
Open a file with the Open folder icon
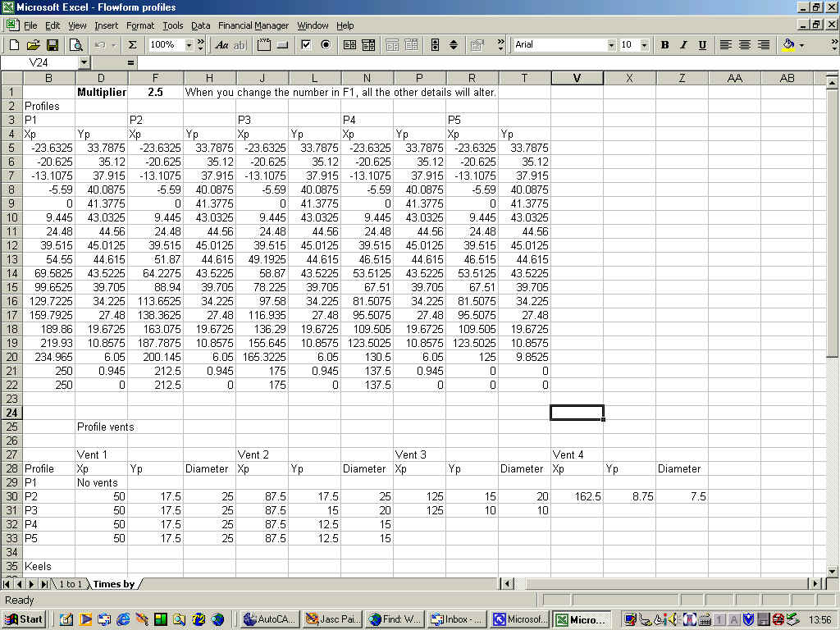(x=33, y=45)
